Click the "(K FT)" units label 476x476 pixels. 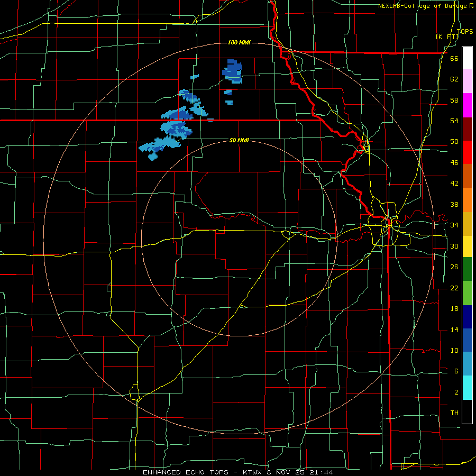click(447, 36)
